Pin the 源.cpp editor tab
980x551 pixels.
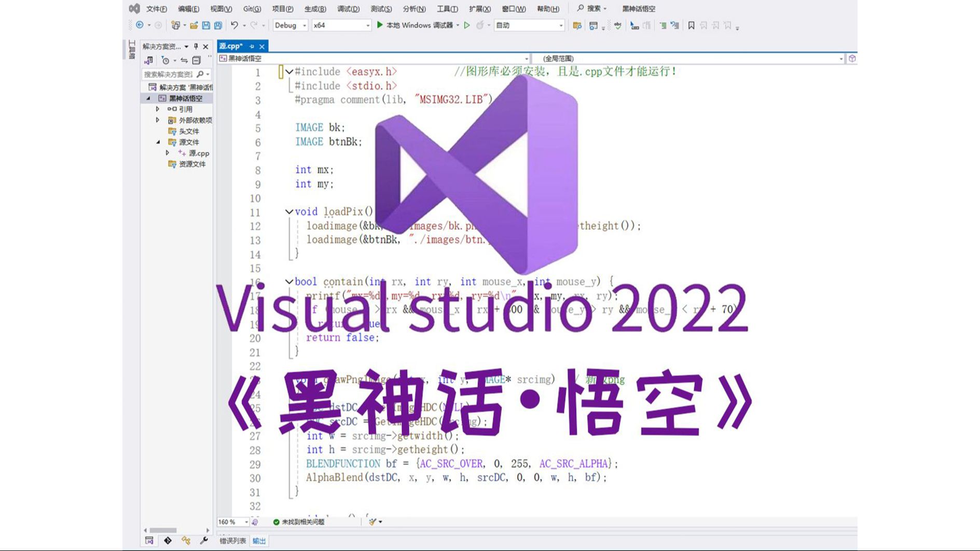[x=252, y=47]
